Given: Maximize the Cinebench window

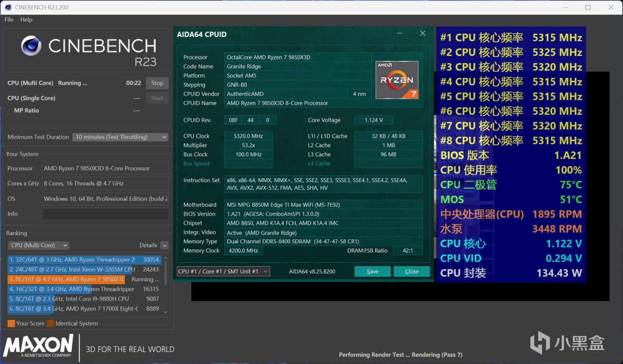Looking at the screenshot, I should (588, 7).
